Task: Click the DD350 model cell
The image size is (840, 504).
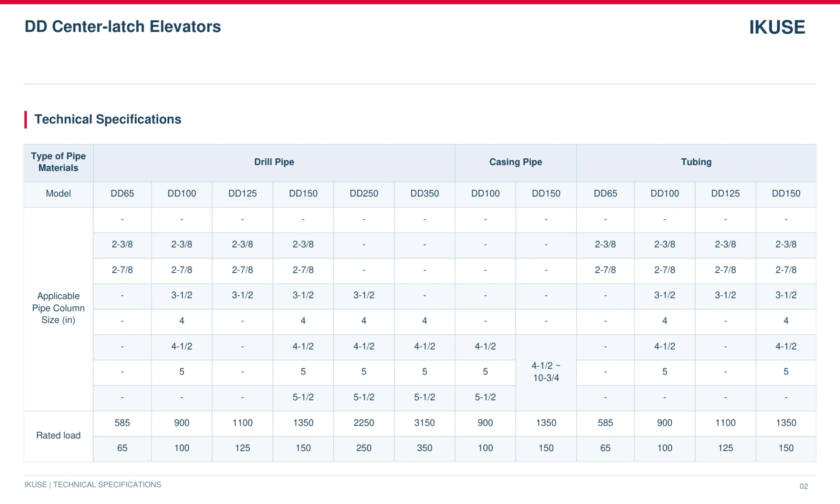Action: pos(424,194)
